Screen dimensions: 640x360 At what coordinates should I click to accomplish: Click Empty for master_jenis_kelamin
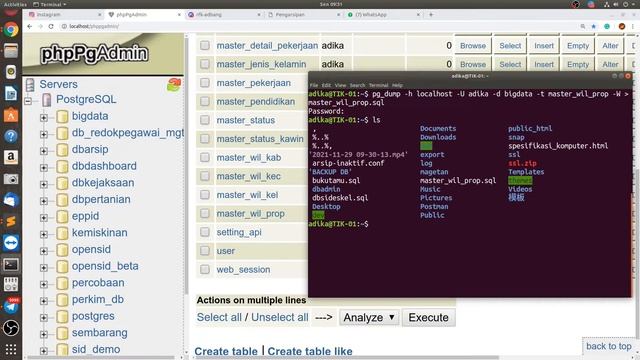point(578,64)
